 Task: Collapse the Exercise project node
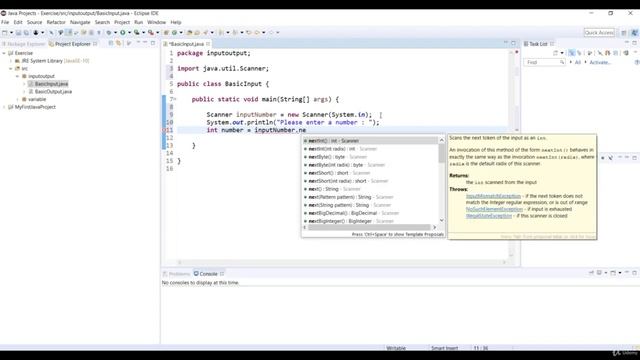pyautogui.click(x=4, y=53)
